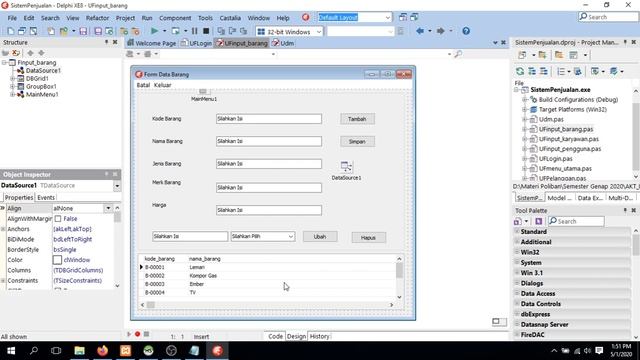Click the Kode Barang input field

[269, 119]
